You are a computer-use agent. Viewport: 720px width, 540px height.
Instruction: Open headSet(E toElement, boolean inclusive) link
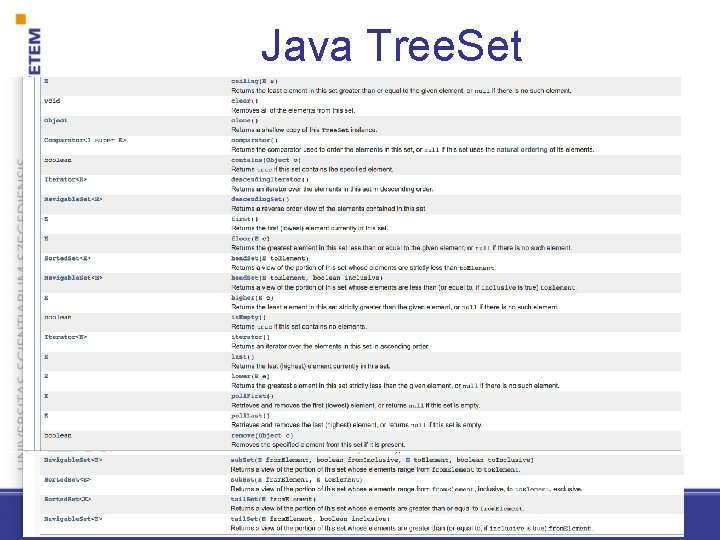click(x=306, y=278)
